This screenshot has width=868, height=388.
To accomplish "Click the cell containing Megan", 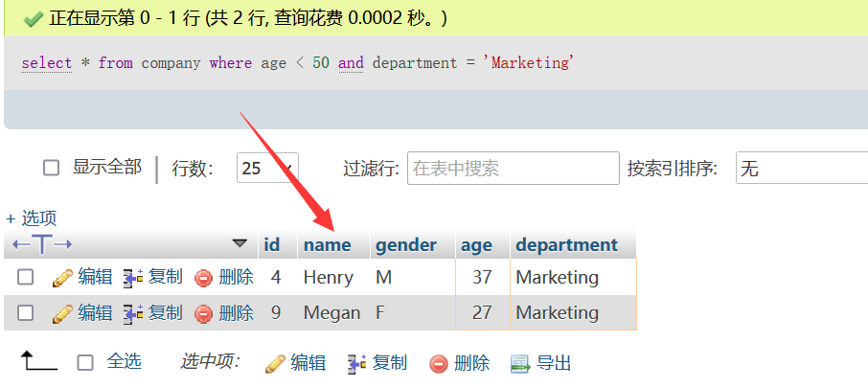I will click(x=334, y=313).
